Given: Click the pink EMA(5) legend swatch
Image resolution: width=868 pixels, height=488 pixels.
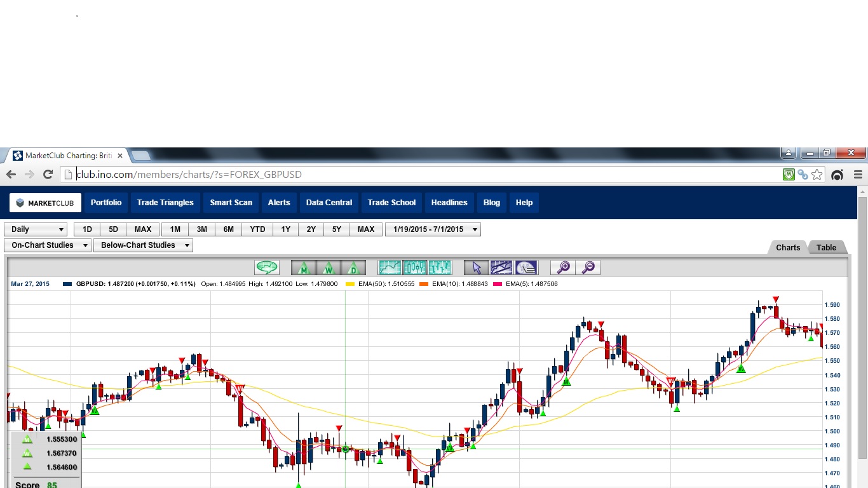Looking at the screenshot, I should click(498, 284).
